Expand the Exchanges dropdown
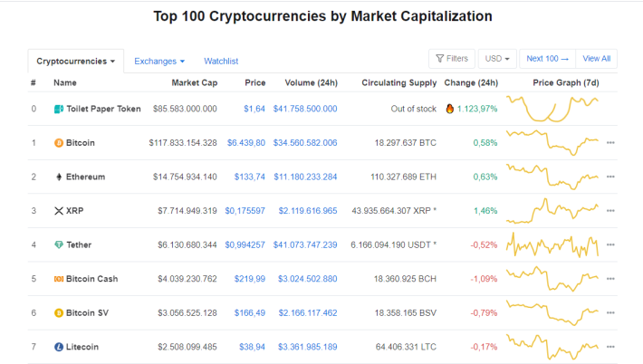643x364 pixels. point(159,61)
